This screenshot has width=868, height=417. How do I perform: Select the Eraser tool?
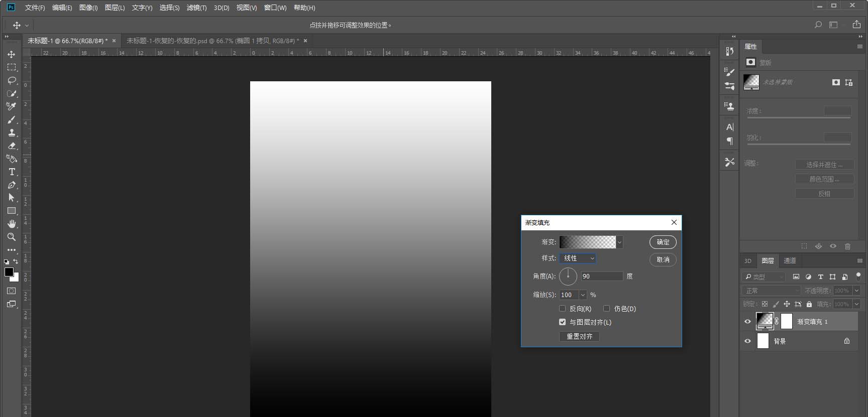(x=12, y=146)
